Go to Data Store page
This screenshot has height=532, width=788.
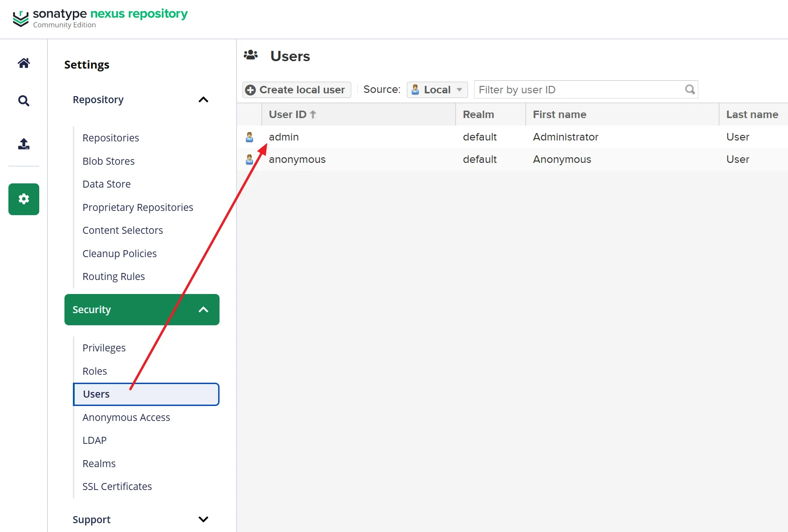106,184
